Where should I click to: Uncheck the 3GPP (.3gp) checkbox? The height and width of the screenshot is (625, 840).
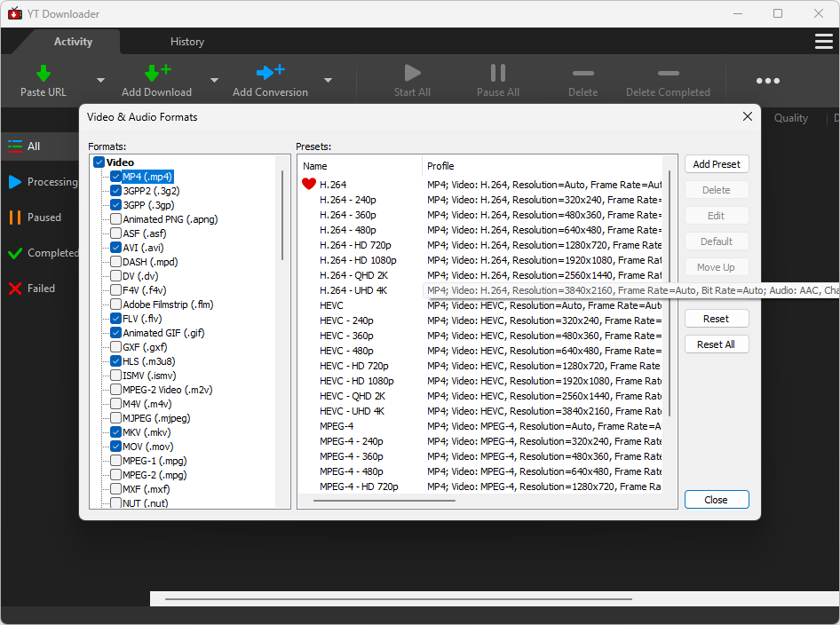(115, 205)
